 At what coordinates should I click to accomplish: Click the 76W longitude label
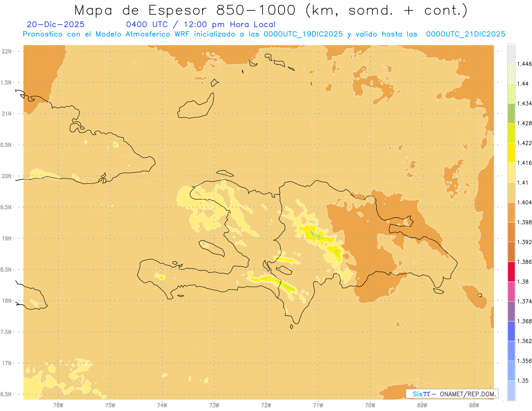pos(58,405)
